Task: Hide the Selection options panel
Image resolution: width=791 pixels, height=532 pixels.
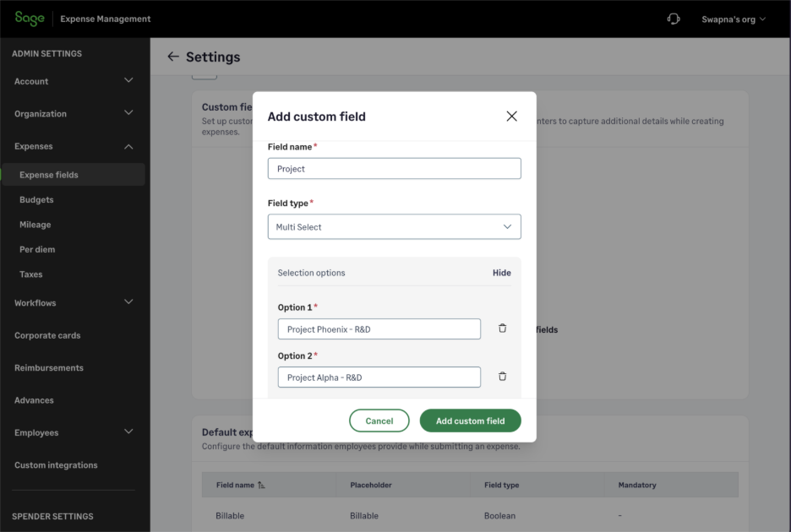Action: [x=502, y=273]
